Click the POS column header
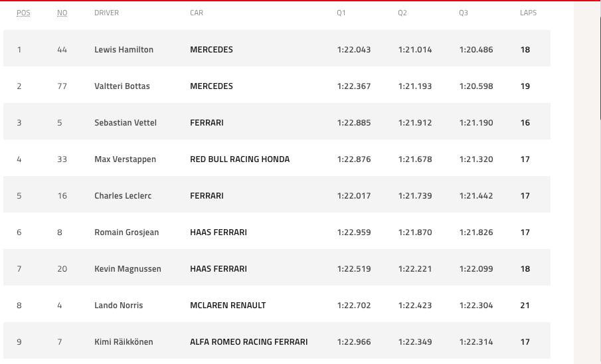The image size is (601, 364). click(23, 13)
